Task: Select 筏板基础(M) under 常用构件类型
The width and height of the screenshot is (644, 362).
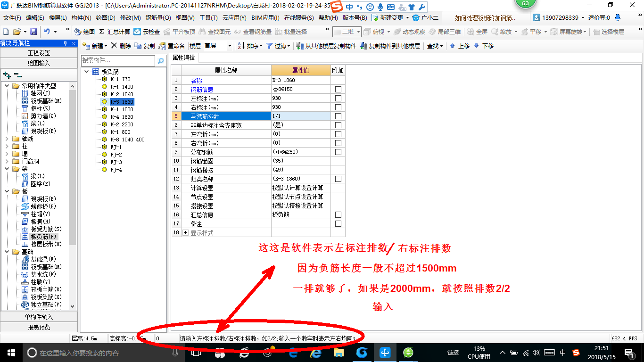Action: 46,101
